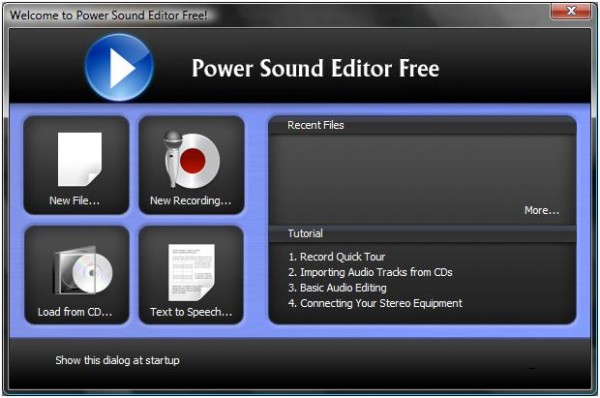The width and height of the screenshot is (600, 398).
Task: Open Importing Audio Tracks from CDs tutorial
Action: click(370, 272)
